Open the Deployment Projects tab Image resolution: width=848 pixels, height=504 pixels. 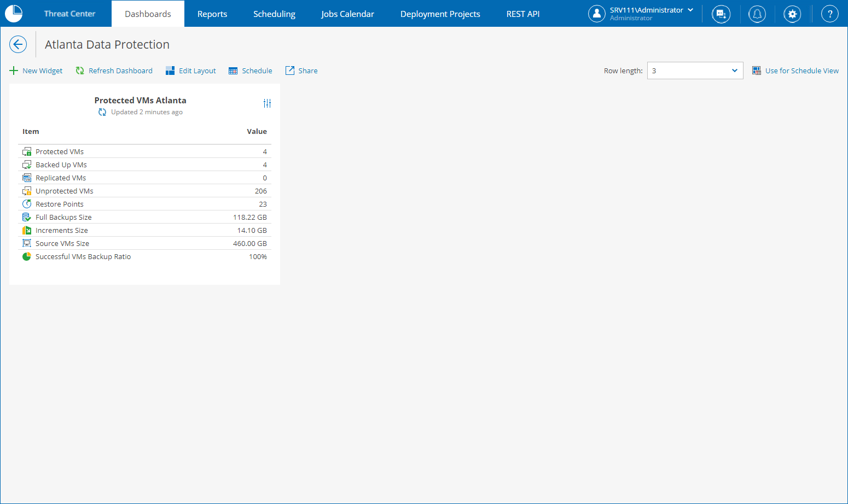pyautogui.click(x=440, y=14)
